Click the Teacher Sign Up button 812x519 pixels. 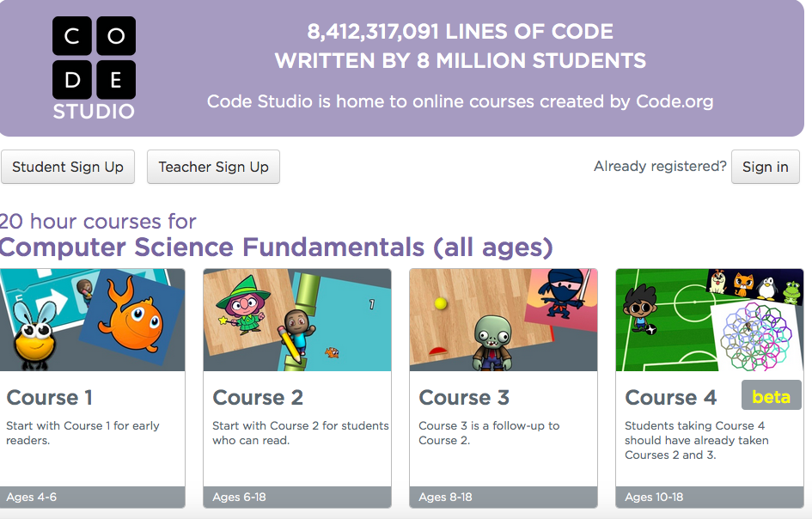click(213, 167)
